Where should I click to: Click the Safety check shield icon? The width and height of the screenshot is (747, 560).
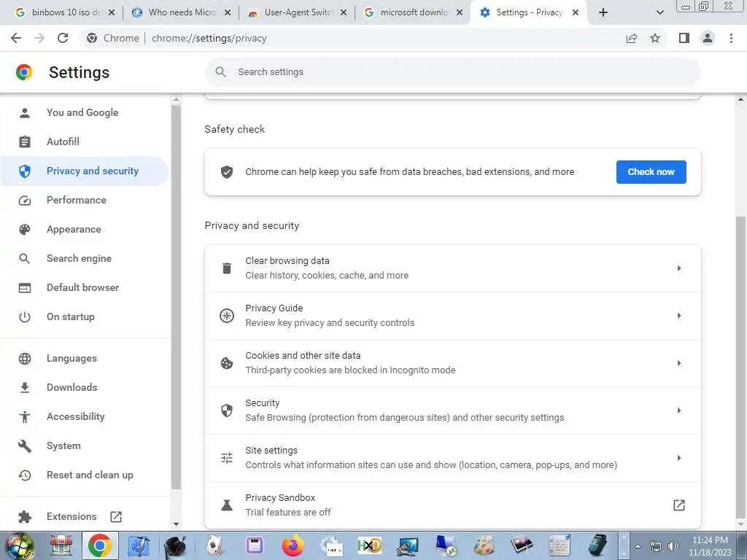click(x=227, y=172)
